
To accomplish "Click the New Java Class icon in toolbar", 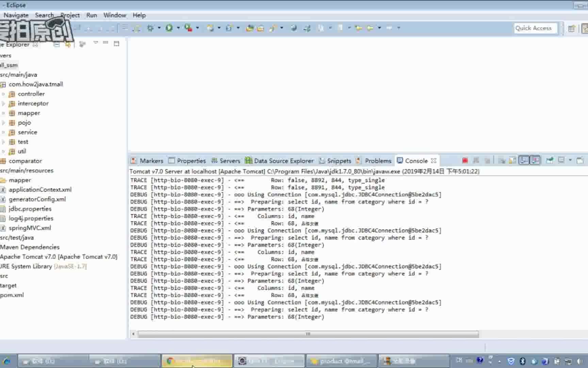I will pyautogui.click(x=229, y=28).
